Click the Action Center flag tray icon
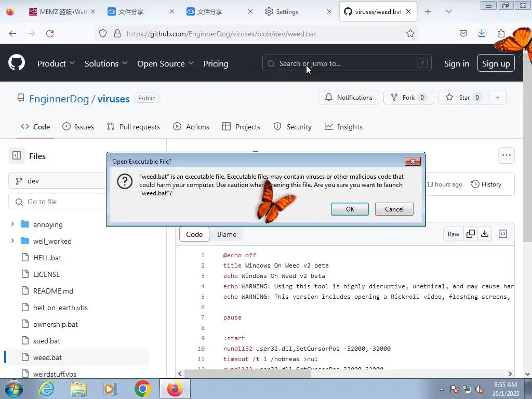The image size is (532, 399). [x=455, y=390]
